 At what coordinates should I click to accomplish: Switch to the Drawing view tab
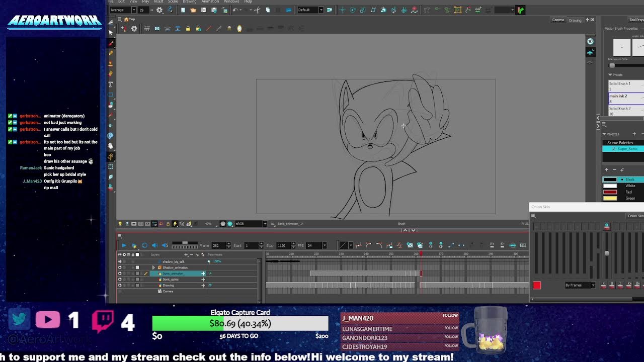[x=575, y=20]
